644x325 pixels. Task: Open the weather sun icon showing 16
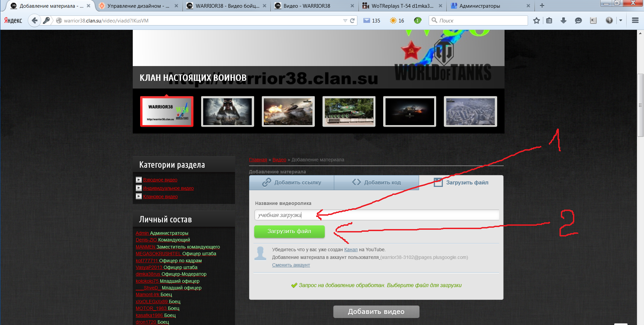[393, 20]
